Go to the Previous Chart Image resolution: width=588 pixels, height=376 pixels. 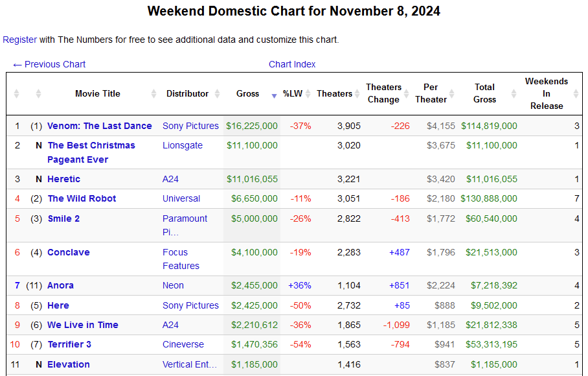(x=49, y=64)
